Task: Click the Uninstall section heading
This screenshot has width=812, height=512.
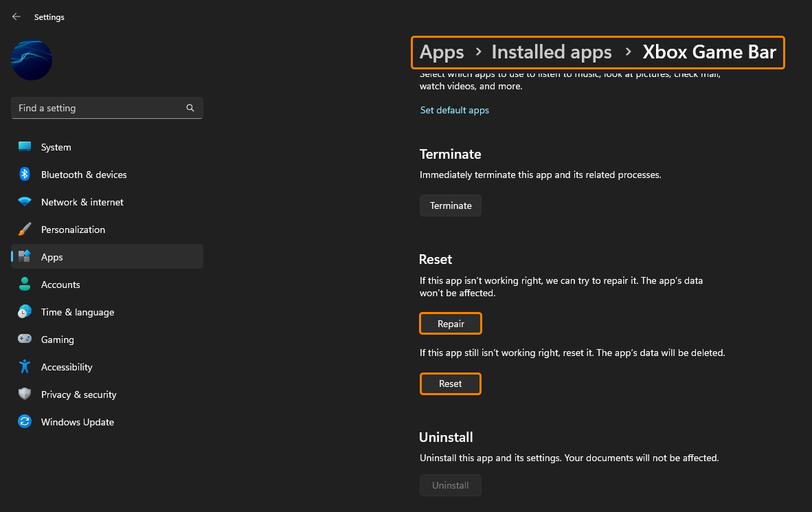Action: coord(446,437)
